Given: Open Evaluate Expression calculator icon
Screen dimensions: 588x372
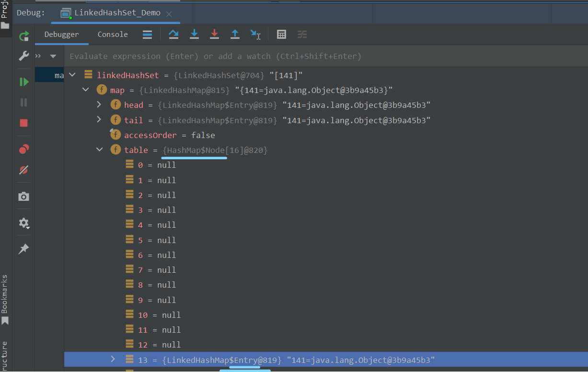Looking at the screenshot, I should [282, 34].
